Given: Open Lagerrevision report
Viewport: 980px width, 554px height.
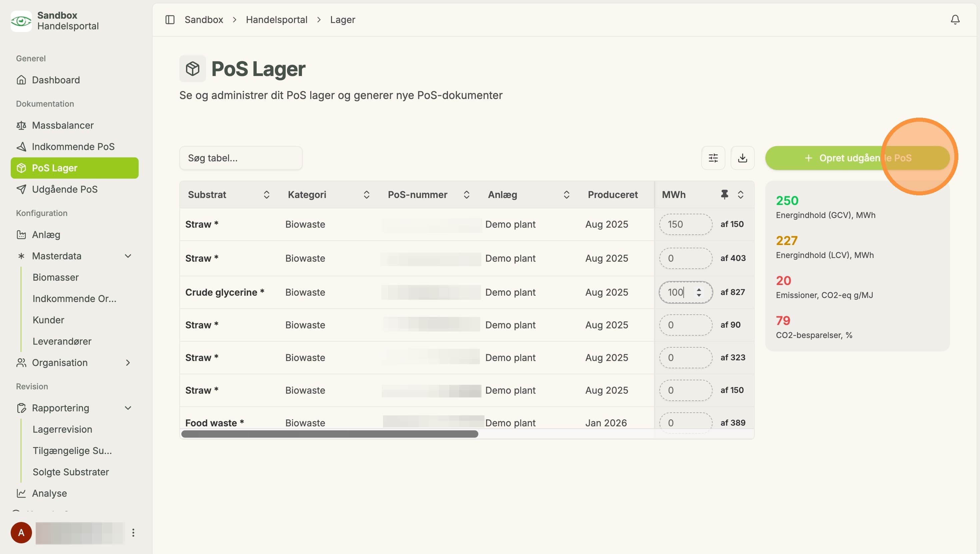Looking at the screenshot, I should (x=62, y=429).
